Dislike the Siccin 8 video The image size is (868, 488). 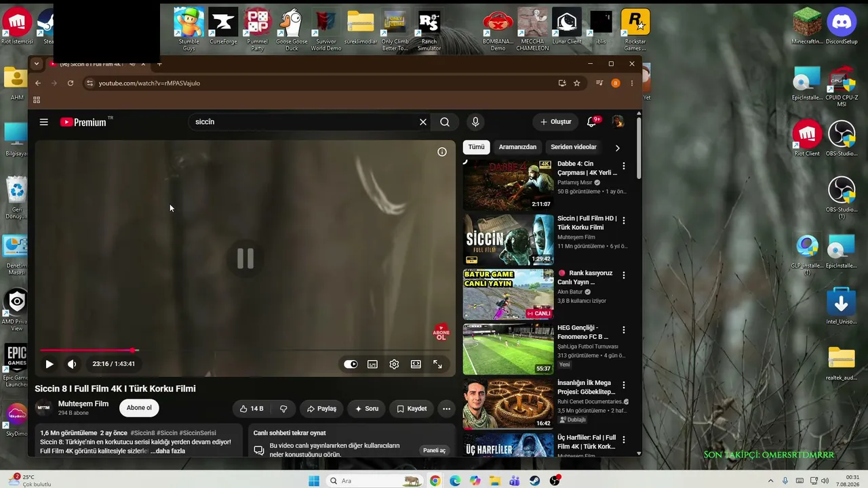[x=283, y=409]
